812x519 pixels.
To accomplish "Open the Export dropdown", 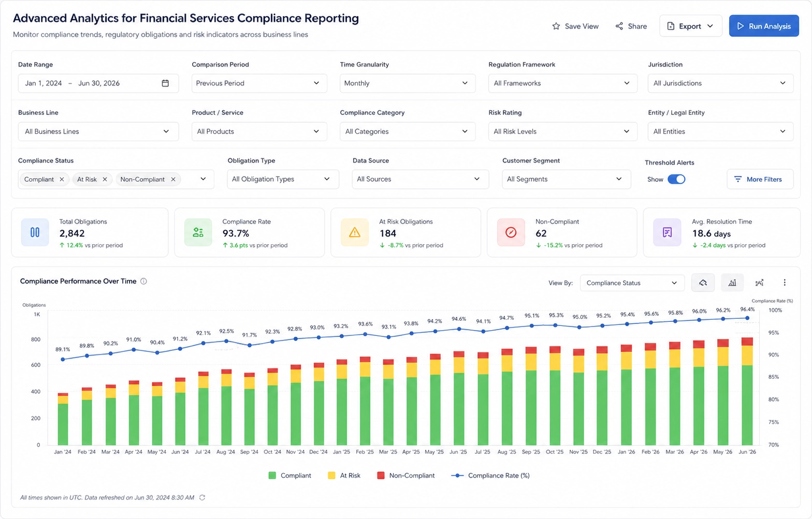I will coord(690,26).
